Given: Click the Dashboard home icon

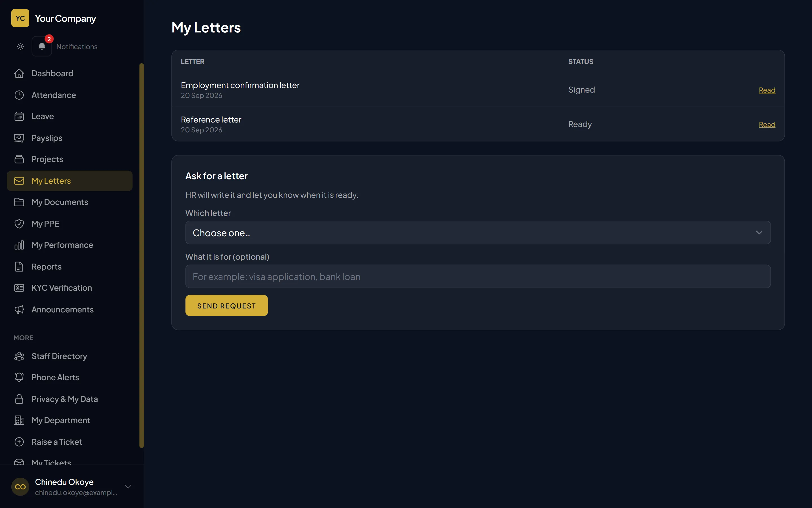Looking at the screenshot, I should 19,73.
